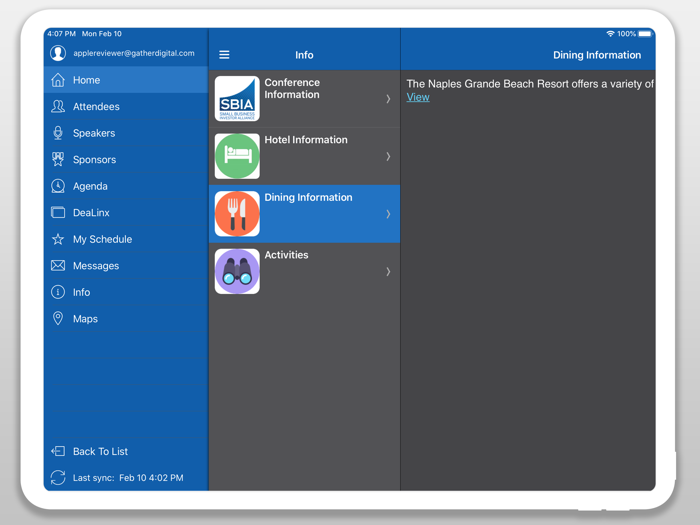This screenshot has height=525, width=700.
Task: Click the Home house icon
Action: 58,80
